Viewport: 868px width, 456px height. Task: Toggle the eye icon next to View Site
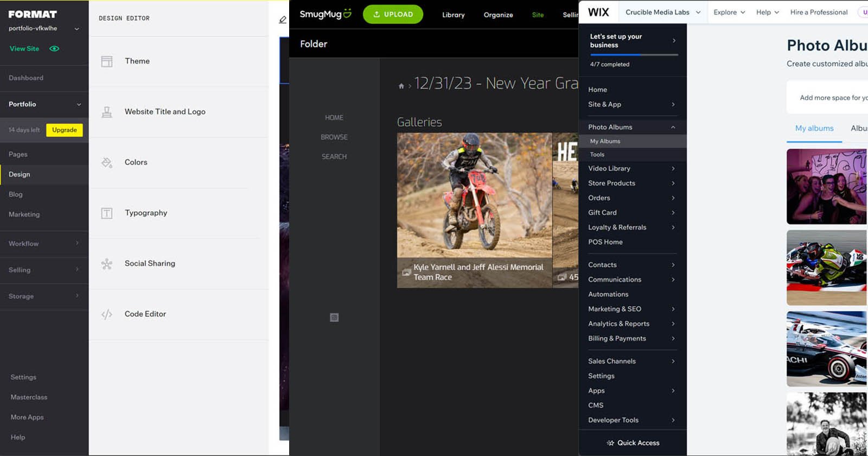[54, 48]
